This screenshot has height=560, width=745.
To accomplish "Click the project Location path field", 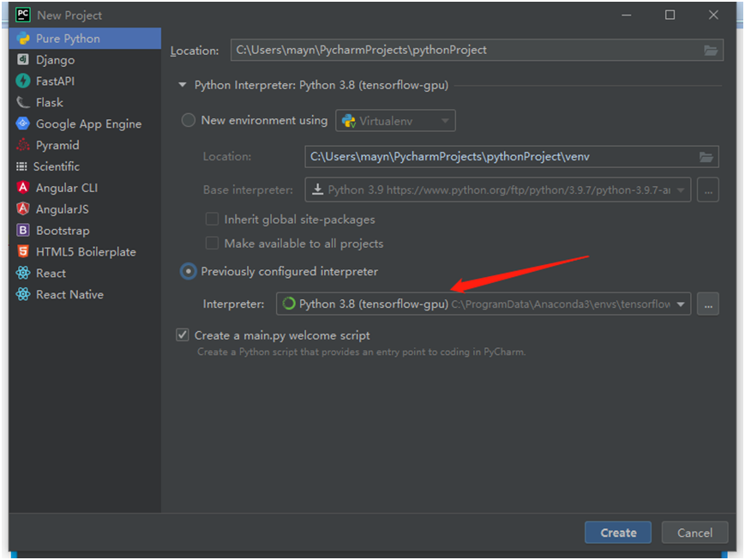I will click(x=477, y=50).
